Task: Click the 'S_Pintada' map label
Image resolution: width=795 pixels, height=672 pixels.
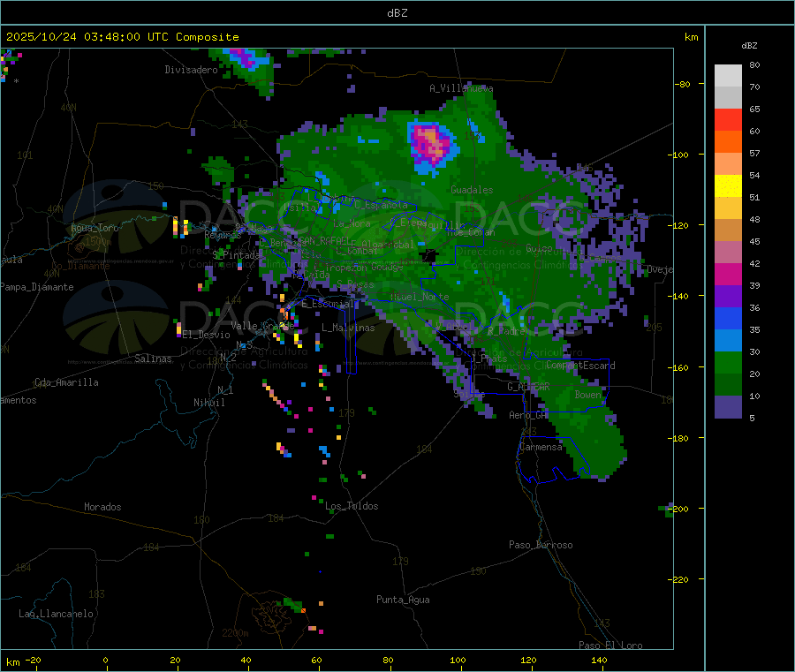Action: tap(237, 254)
